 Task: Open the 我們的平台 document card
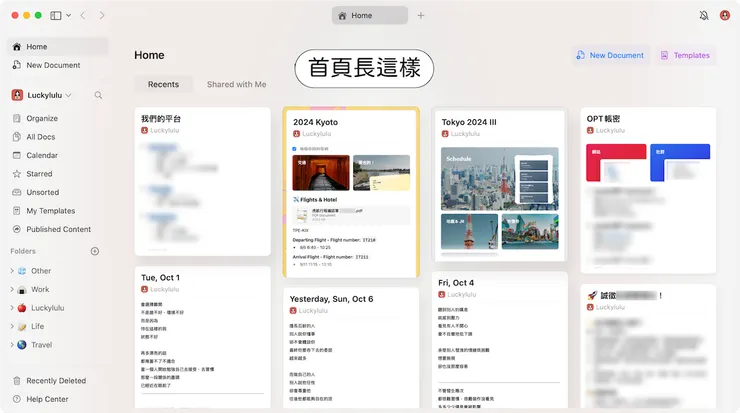click(x=202, y=181)
